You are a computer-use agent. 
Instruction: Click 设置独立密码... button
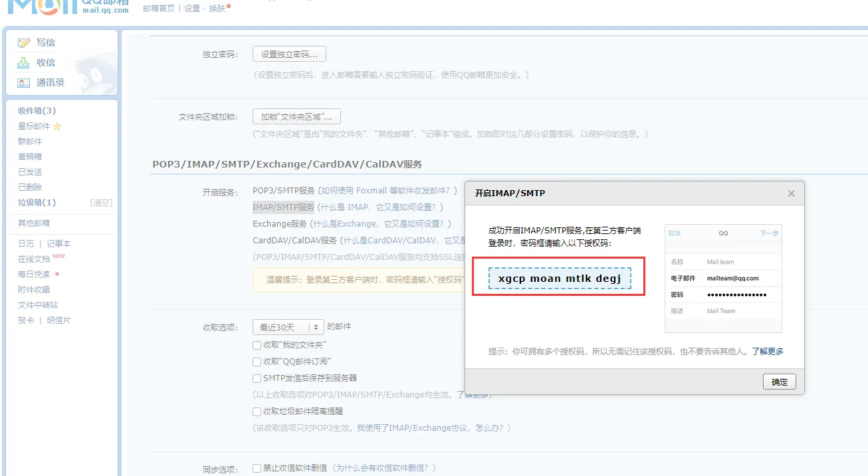point(289,55)
